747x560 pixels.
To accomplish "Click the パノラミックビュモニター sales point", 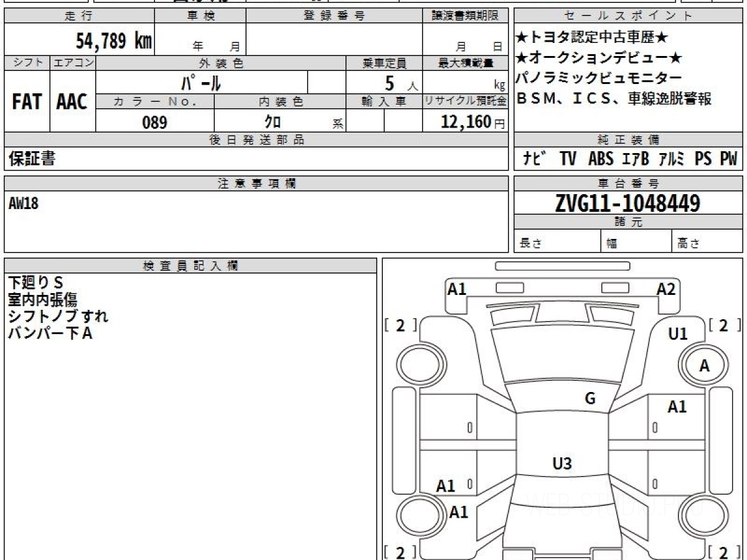I will [599, 78].
